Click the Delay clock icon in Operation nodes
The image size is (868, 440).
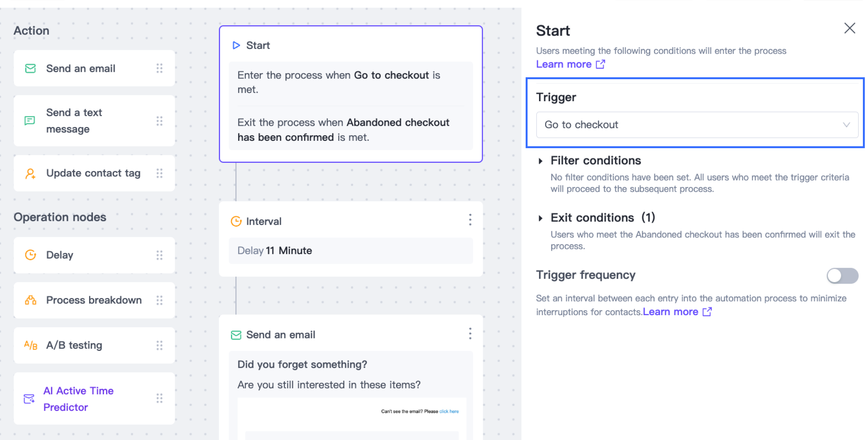click(30, 255)
